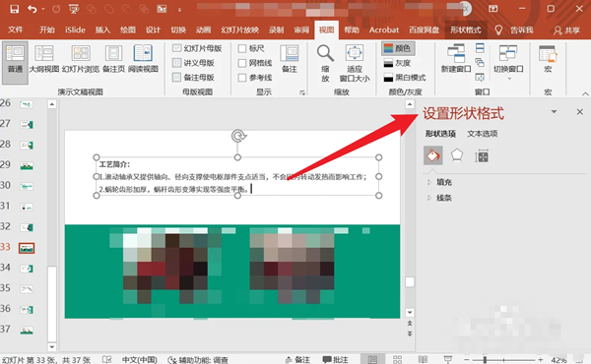Select the Effects pentagon icon

point(457,155)
